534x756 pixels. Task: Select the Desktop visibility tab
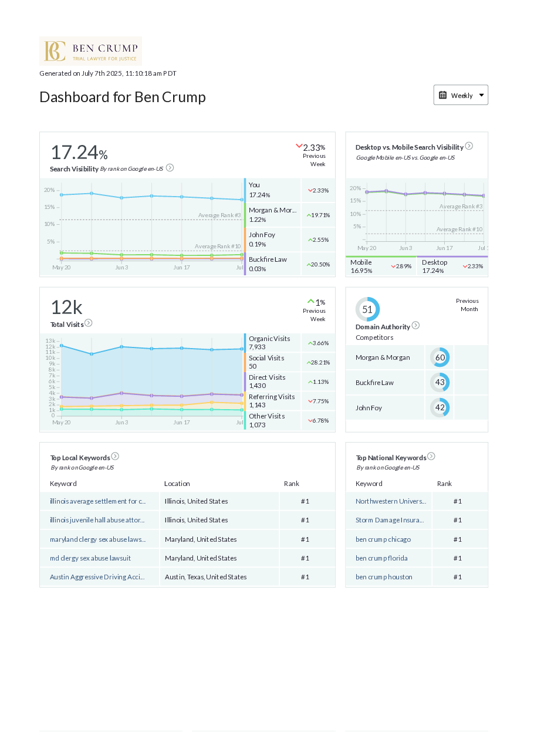pyautogui.click(x=452, y=266)
